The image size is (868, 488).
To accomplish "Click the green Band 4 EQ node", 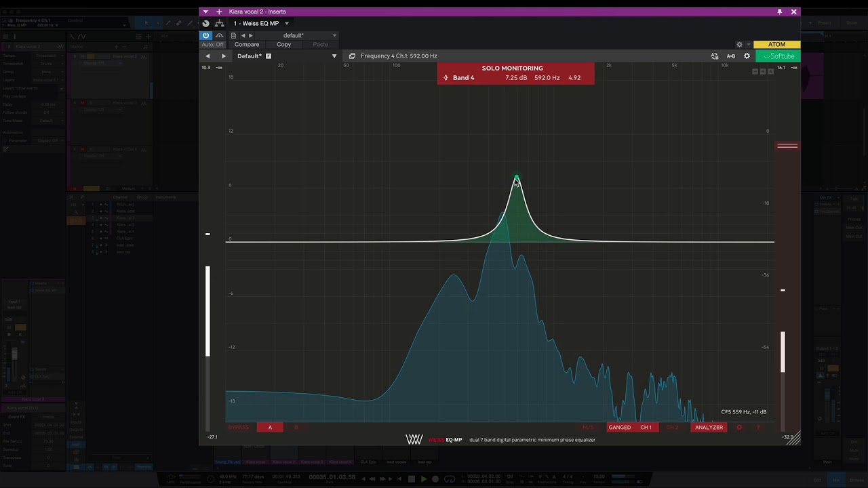I will pyautogui.click(x=516, y=178).
